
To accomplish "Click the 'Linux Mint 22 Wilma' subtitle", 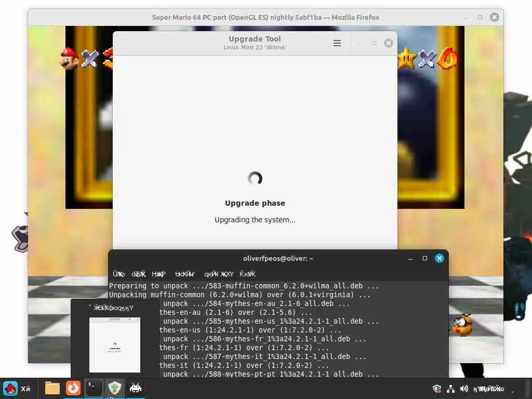I will [255, 47].
